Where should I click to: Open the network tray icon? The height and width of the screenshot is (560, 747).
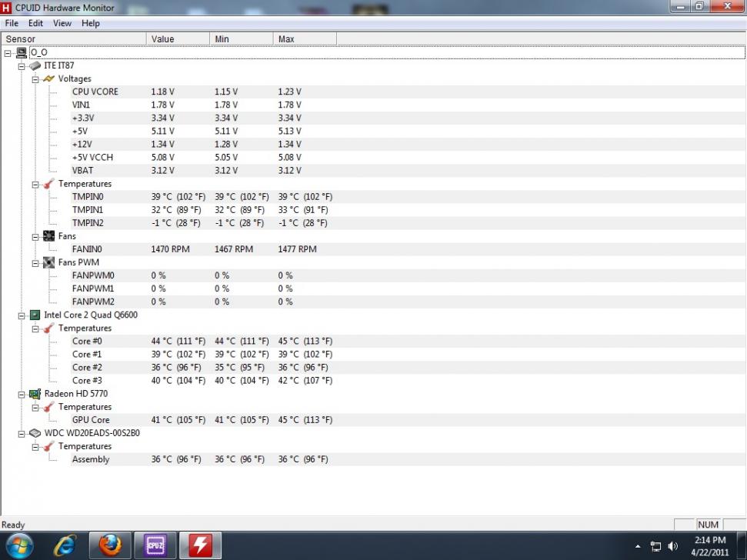pyautogui.click(x=656, y=546)
